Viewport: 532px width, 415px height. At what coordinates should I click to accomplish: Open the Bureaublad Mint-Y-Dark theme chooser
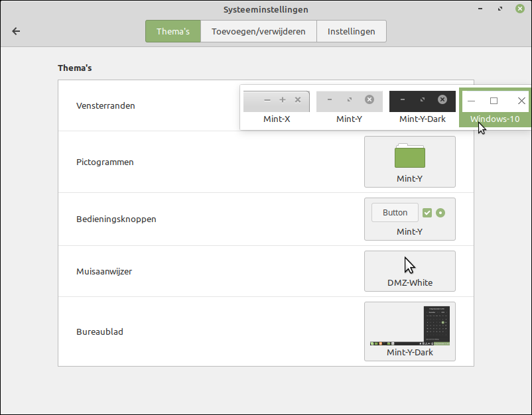tap(410, 331)
